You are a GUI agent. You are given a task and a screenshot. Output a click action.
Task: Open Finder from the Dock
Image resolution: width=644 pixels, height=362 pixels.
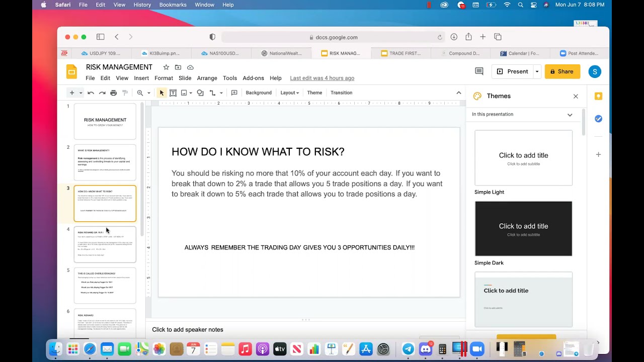[x=55, y=349]
